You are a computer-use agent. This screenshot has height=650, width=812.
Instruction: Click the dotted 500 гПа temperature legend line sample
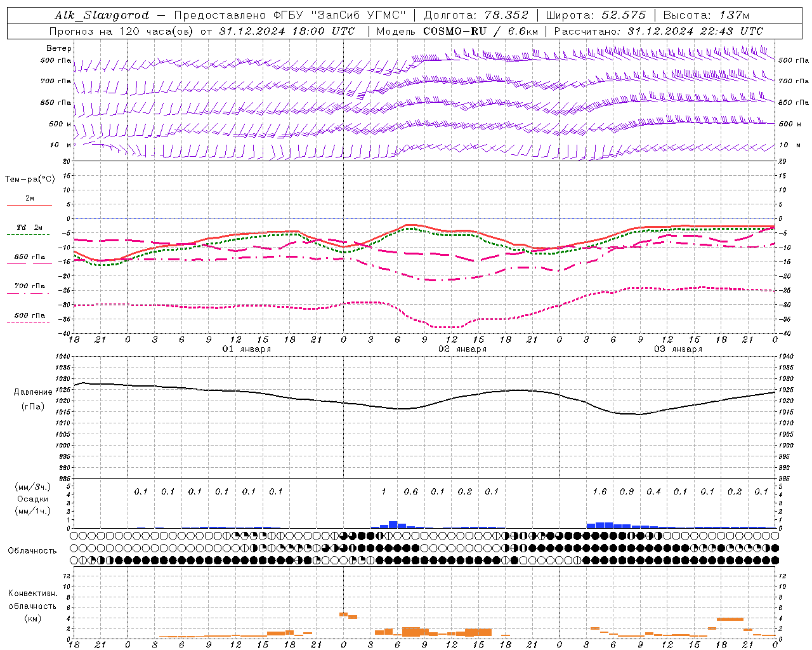tap(28, 322)
